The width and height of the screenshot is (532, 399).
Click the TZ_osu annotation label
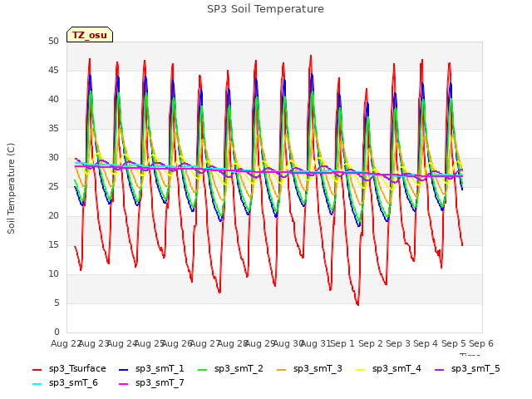point(90,35)
